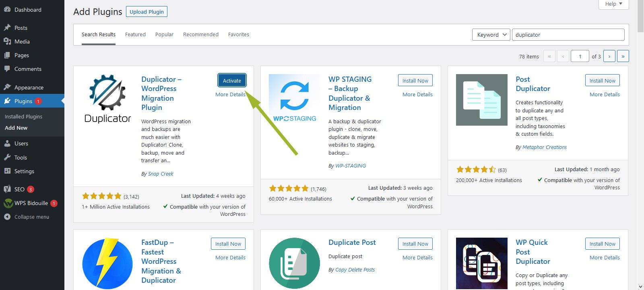644x290 pixels.
Task: Collapse the admin sidebar menu
Action: (27, 217)
